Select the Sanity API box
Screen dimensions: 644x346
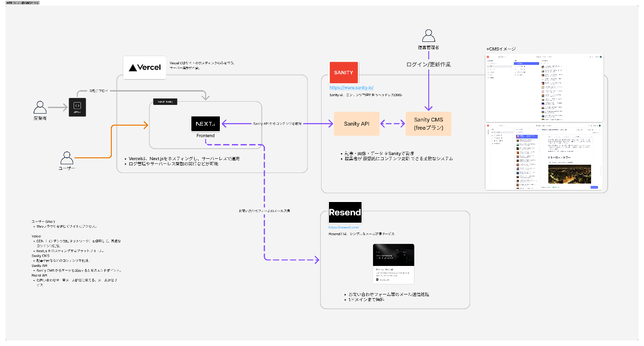click(x=356, y=124)
